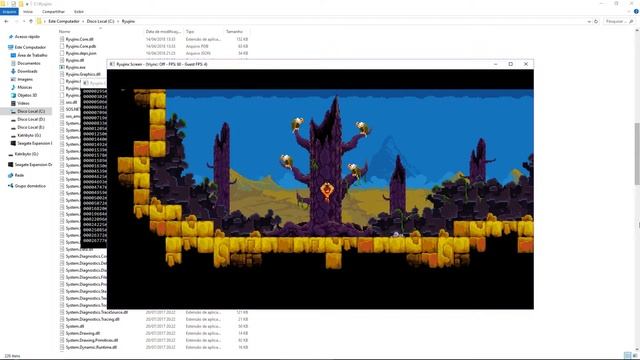Open Objetos 3D folder in the sidebar
Viewport: 640px width, 360px height.
[27, 95]
